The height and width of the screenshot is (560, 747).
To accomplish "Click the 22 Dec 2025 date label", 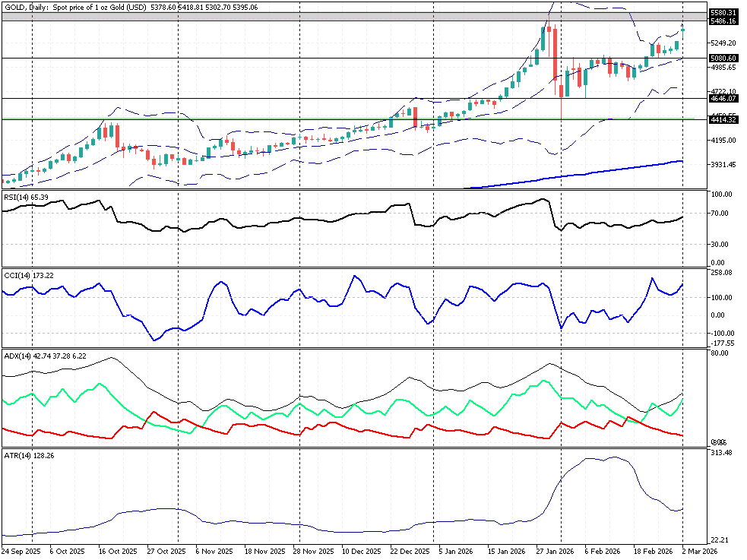I will (409, 551).
